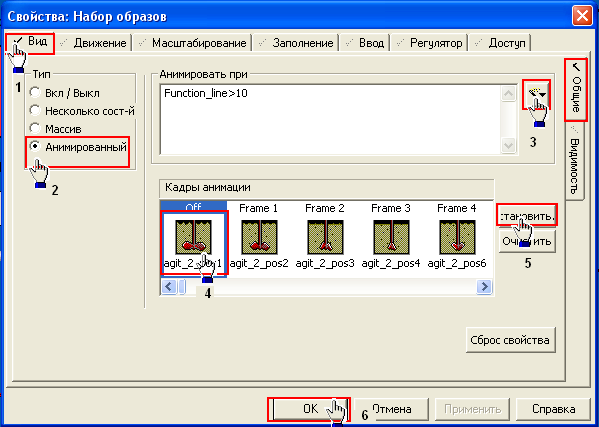This screenshot has height=427, width=599.
Task: Select the Видимость vertical tab
Action: coord(575,160)
